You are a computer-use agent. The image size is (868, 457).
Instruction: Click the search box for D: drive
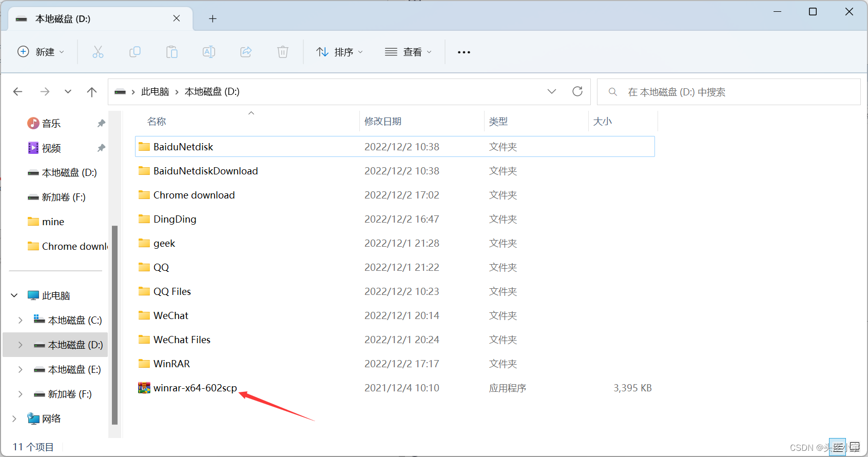tap(728, 92)
